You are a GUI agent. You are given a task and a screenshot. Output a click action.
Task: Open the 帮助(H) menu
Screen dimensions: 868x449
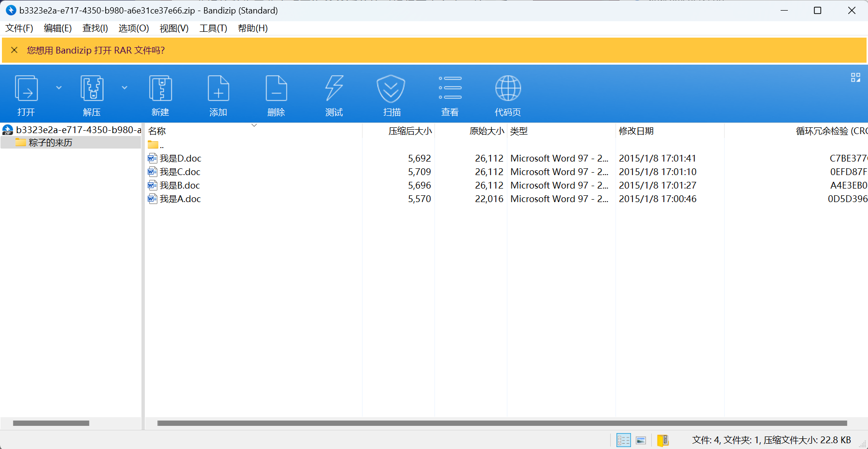(253, 28)
